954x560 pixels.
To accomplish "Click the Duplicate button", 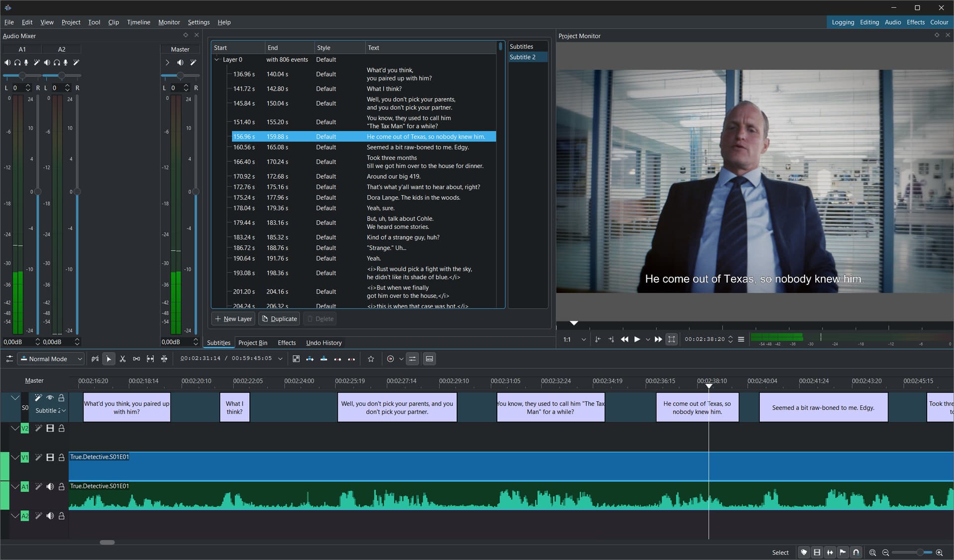I will tap(279, 319).
